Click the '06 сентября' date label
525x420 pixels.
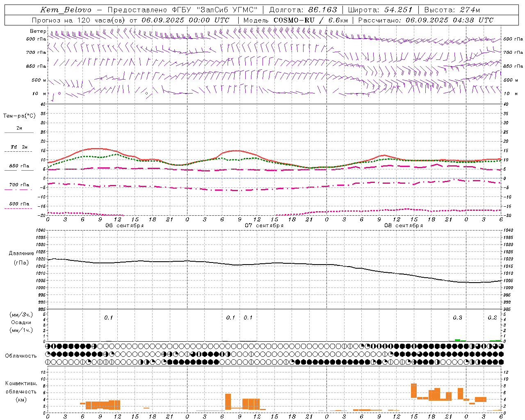click(x=124, y=226)
